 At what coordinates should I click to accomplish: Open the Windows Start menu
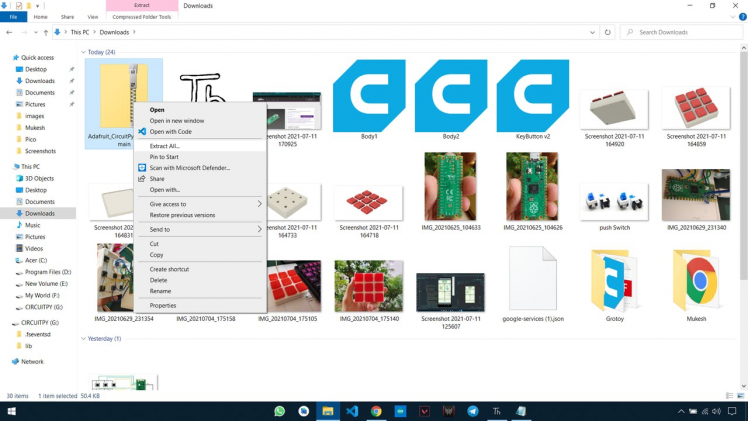[x=11, y=411]
